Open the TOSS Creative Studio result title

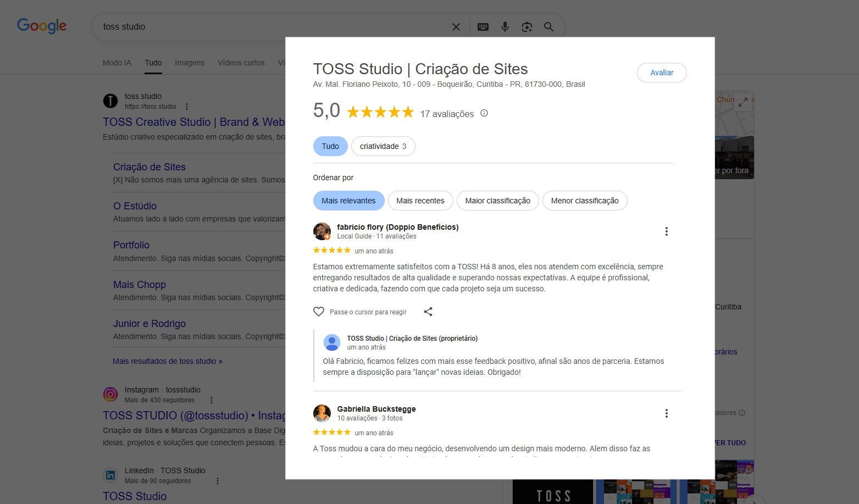pos(194,122)
